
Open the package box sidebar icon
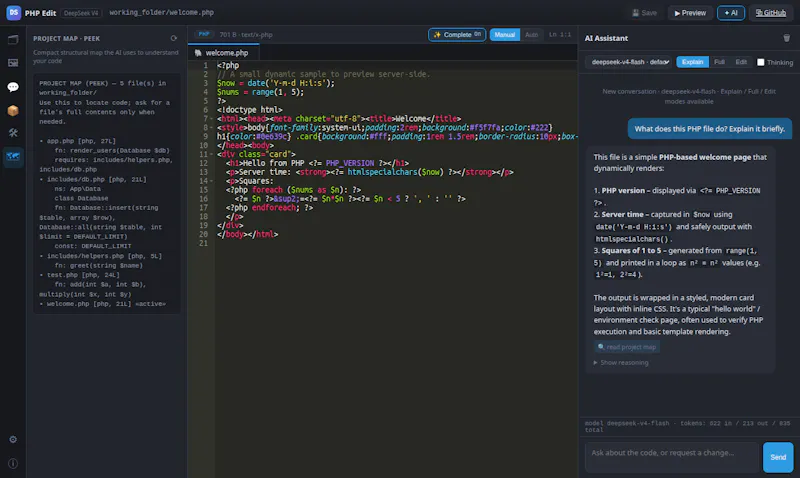pyautogui.click(x=13, y=110)
